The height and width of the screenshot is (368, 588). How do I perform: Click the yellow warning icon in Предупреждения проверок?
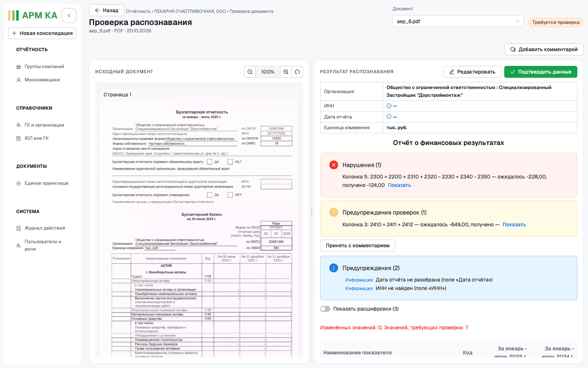334,212
